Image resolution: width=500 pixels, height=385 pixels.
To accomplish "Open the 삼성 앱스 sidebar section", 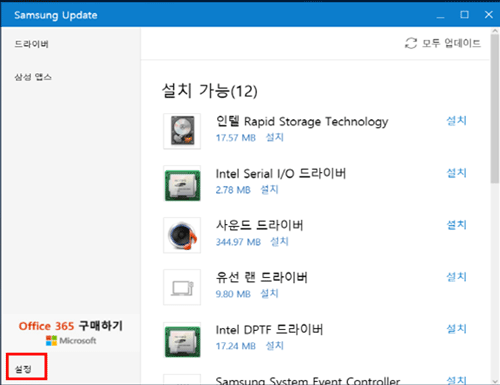I will point(33,77).
